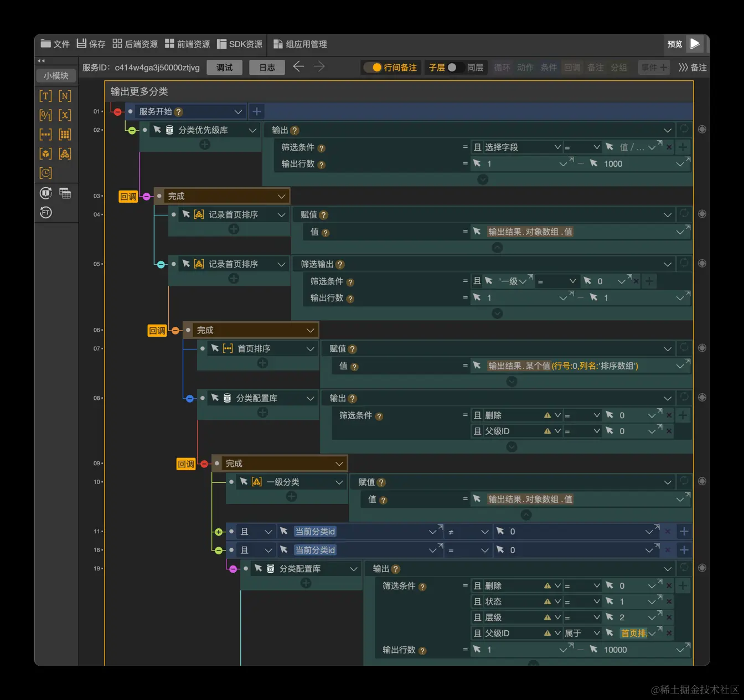Screen dimensions: 744x700
Task: Click the refresh icon on the line 02 输出 row
Action: coord(684,130)
